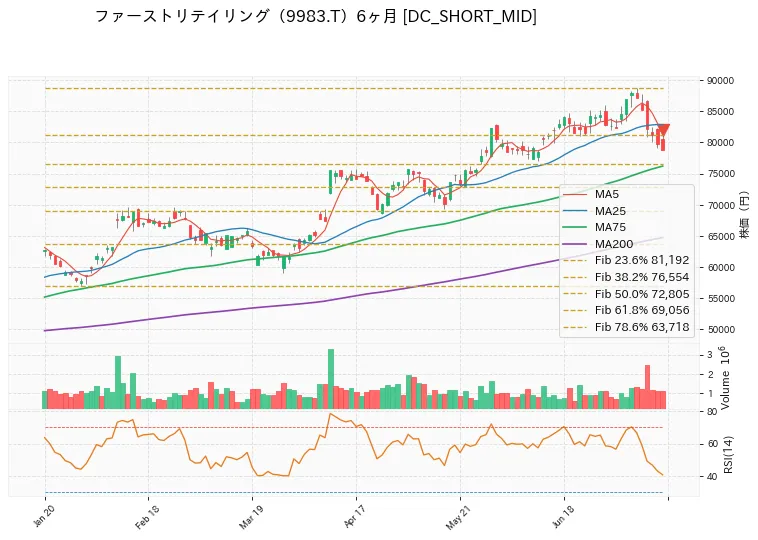758x540 pixels.
Task: Click the Apr 17 date label
Action: (x=355, y=516)
